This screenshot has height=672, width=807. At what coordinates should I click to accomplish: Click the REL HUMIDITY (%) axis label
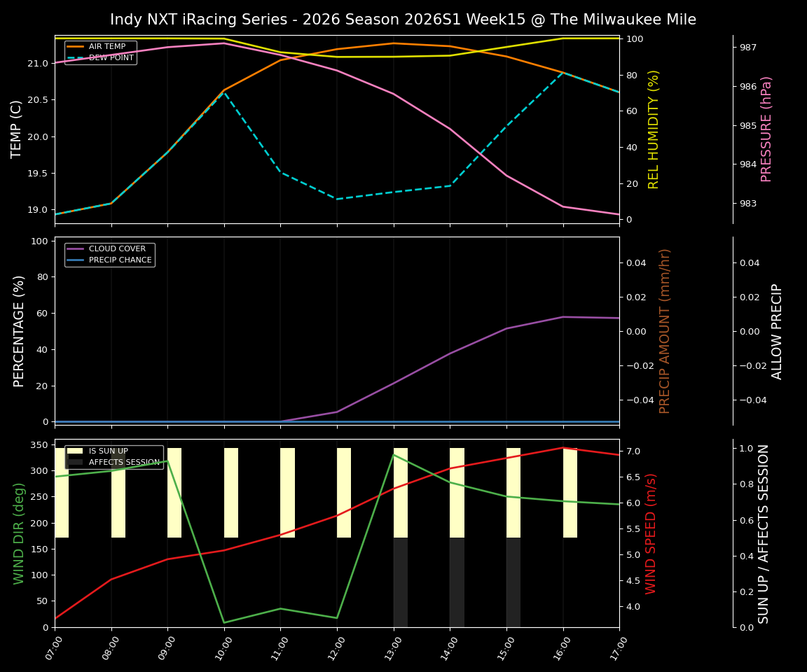click(654, 127)
